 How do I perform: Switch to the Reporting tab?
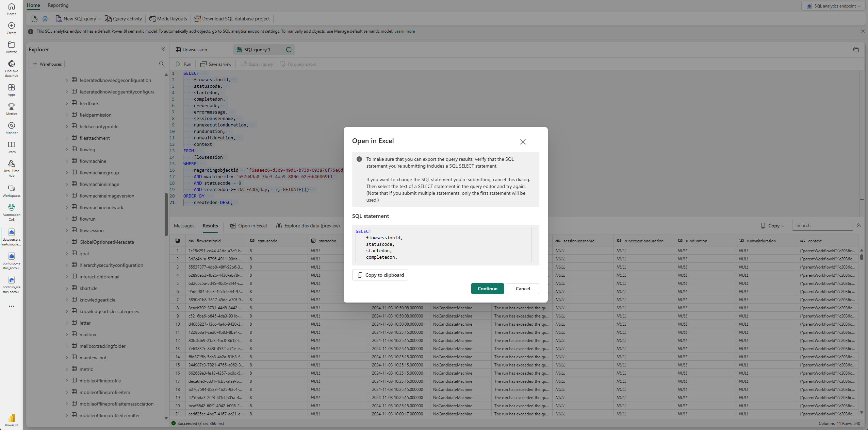pyautogui.click(x=58, y=5)
